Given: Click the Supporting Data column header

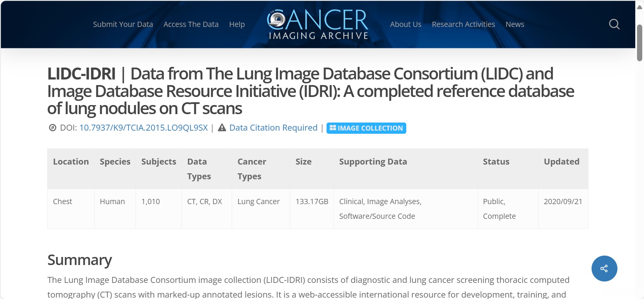Looking at the screenshot, I should point(373,162).
